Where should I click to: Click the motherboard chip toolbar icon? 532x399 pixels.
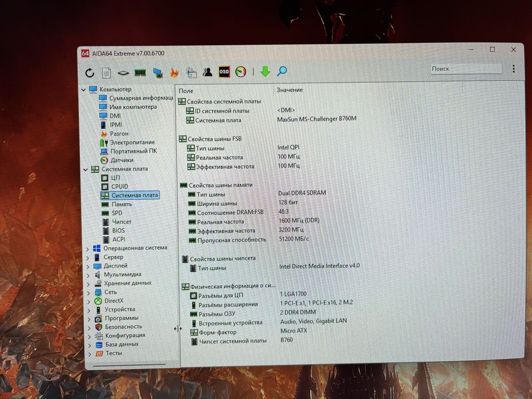[x=123, y=72]
